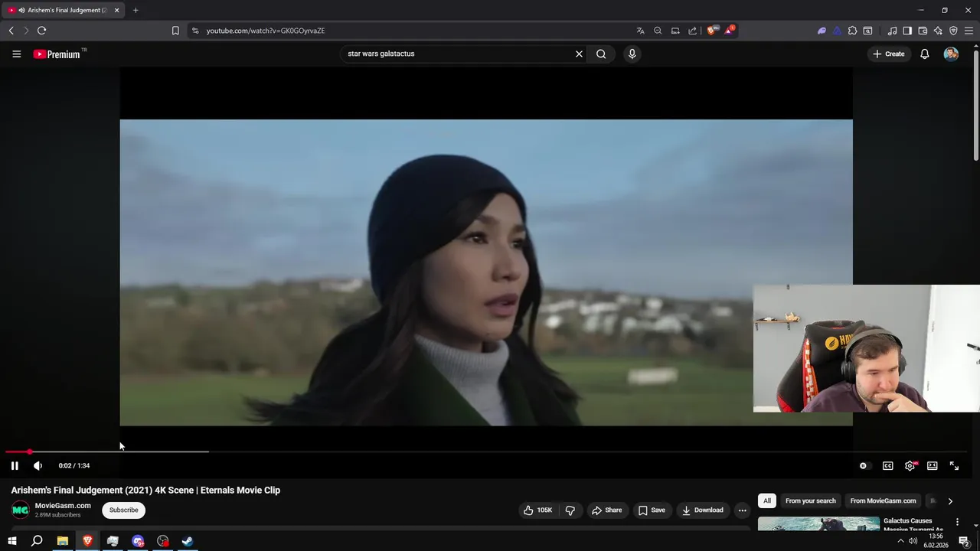The height and width of the screenshot is (551, 980).
Task: Open the account avatar menu
Action: pos(951,54)
